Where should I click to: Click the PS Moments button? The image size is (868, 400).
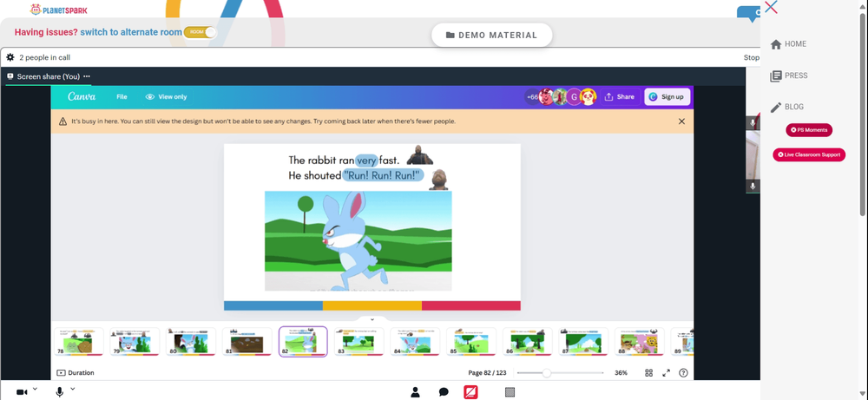[x=809, y=130]
